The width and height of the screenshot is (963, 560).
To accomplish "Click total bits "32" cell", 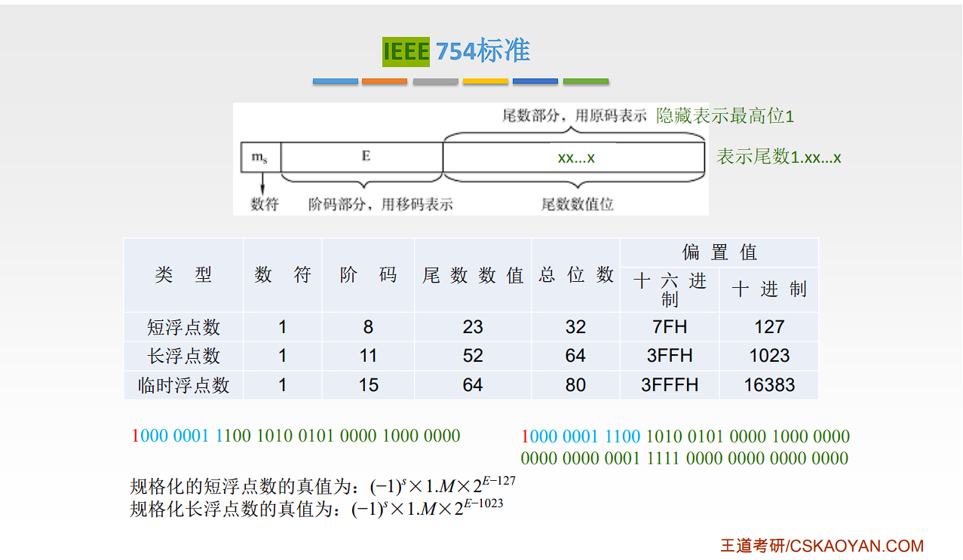I will pyautogui.click(x=575, y=327).
